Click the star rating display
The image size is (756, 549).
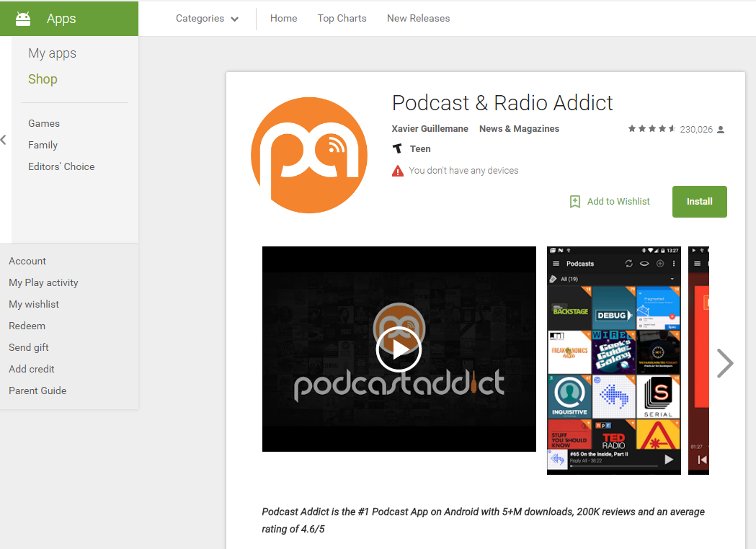click(x=652, y=129)
